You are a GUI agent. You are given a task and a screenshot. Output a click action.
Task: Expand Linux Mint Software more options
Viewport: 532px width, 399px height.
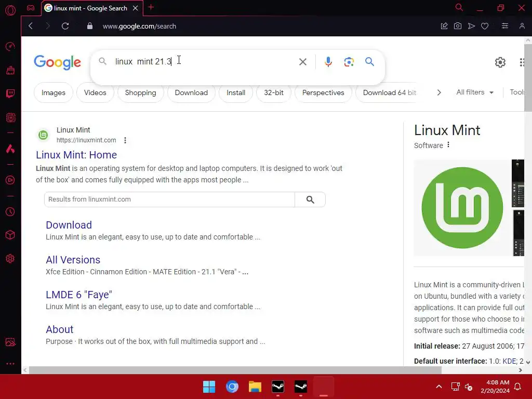click(x=448, y=145)
